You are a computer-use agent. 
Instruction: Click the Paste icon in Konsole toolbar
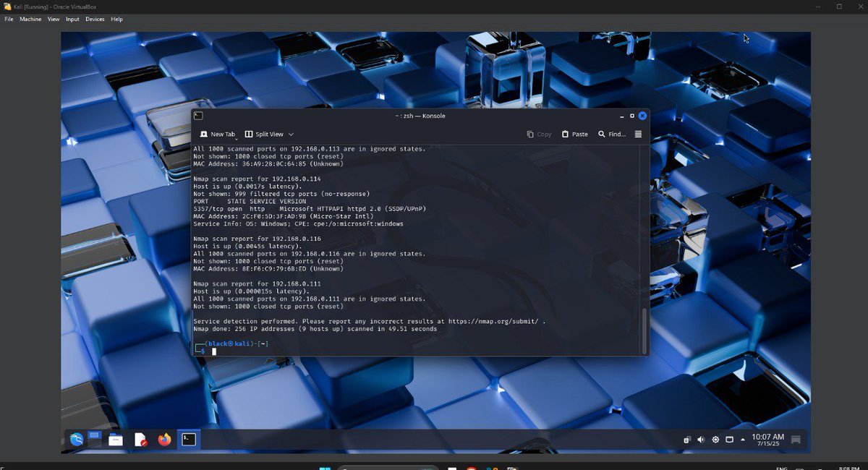574,134
